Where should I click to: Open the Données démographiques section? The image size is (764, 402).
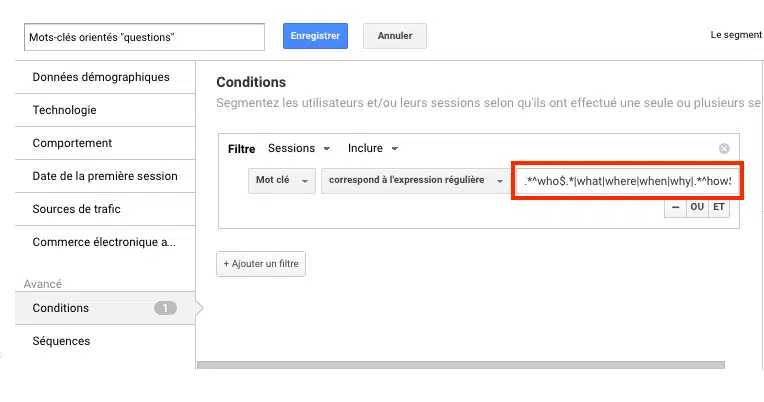(x=101, y=77)
